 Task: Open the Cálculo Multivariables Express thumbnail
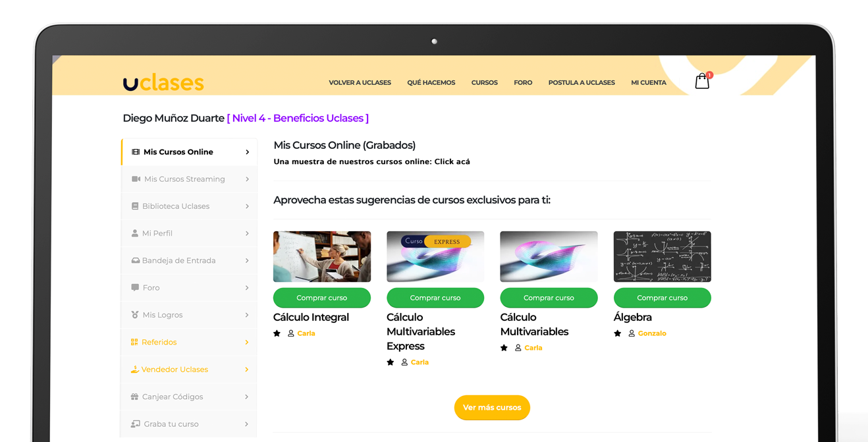(x=435, y=257)
